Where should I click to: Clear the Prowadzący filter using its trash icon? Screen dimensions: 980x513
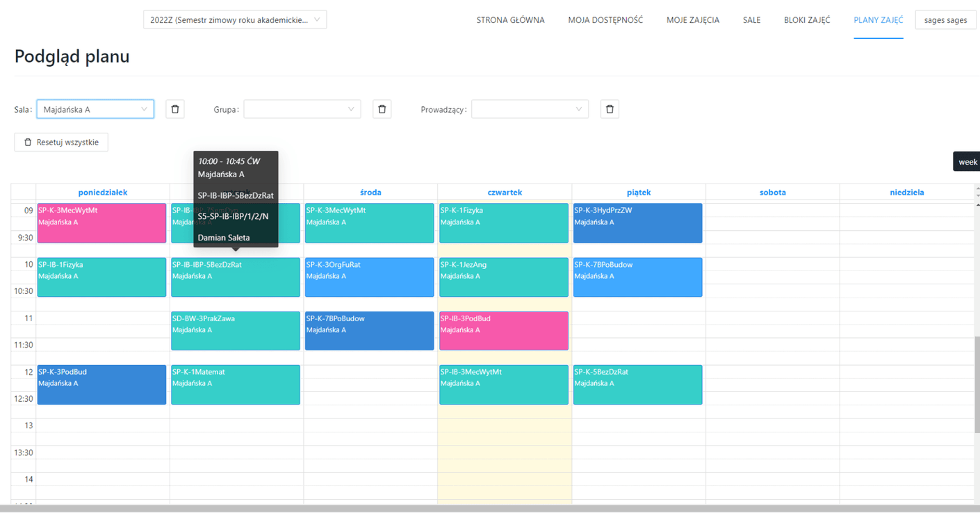coord(610,109)
